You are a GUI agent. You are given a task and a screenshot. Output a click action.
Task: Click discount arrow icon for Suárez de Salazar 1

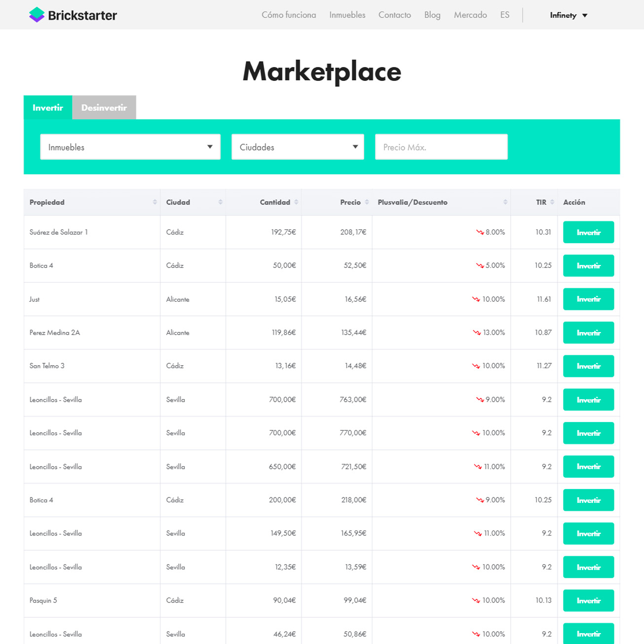pyautogui.click(x=480, y=232)
